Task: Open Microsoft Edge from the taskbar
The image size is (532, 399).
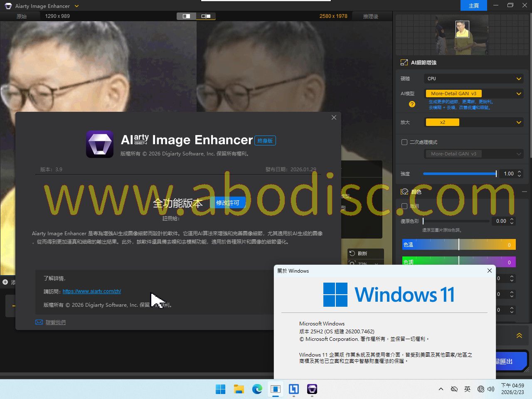Action: coord(257,389)
